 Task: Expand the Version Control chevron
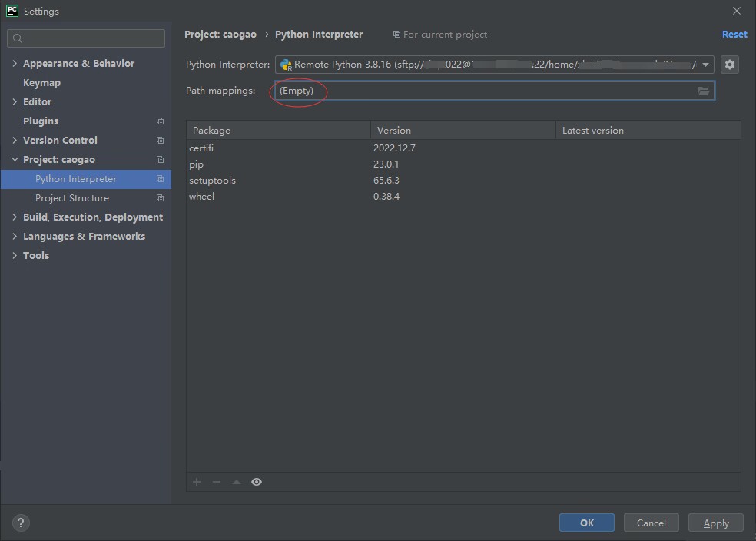(15, 141)
